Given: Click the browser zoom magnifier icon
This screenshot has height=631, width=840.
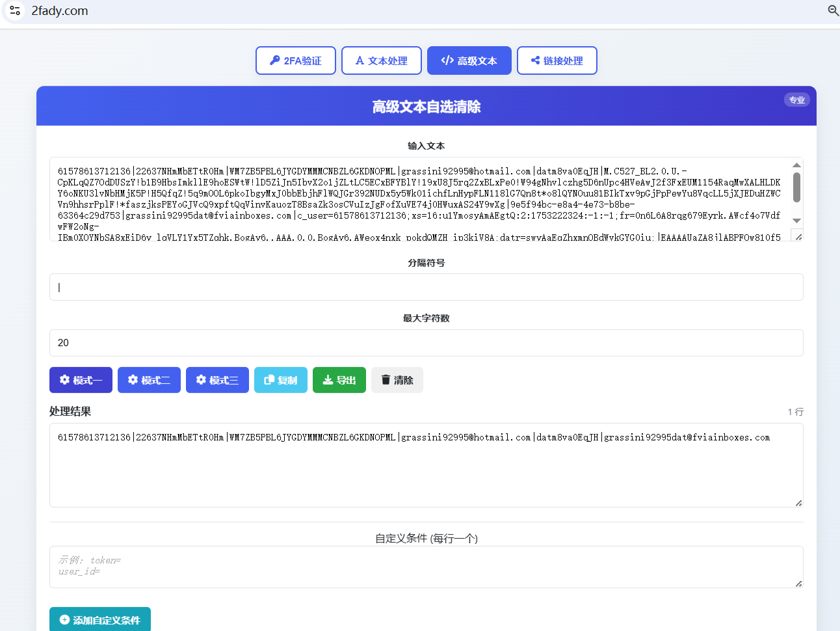Looking at the screenshot, I should point(833,10).
